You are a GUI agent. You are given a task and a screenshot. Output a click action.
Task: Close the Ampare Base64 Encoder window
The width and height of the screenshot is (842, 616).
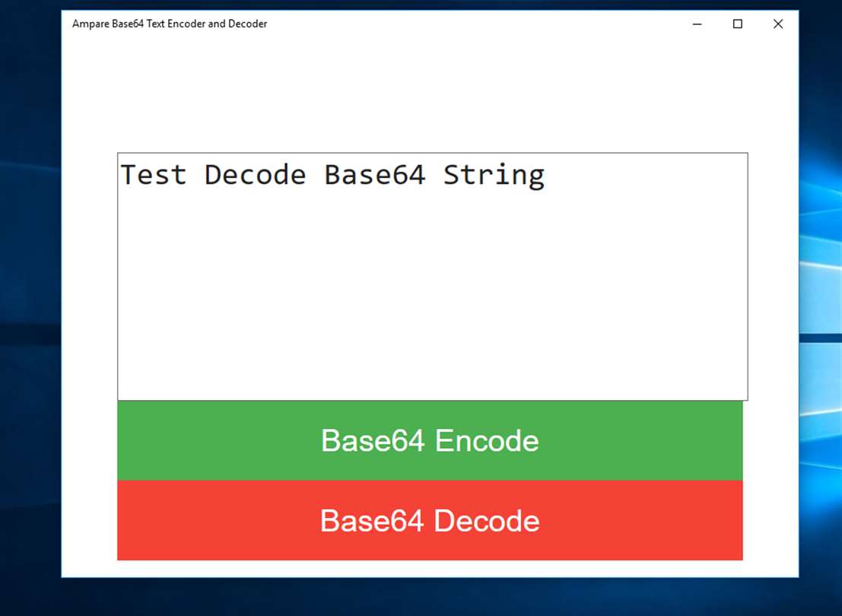(x=777, y=24)
